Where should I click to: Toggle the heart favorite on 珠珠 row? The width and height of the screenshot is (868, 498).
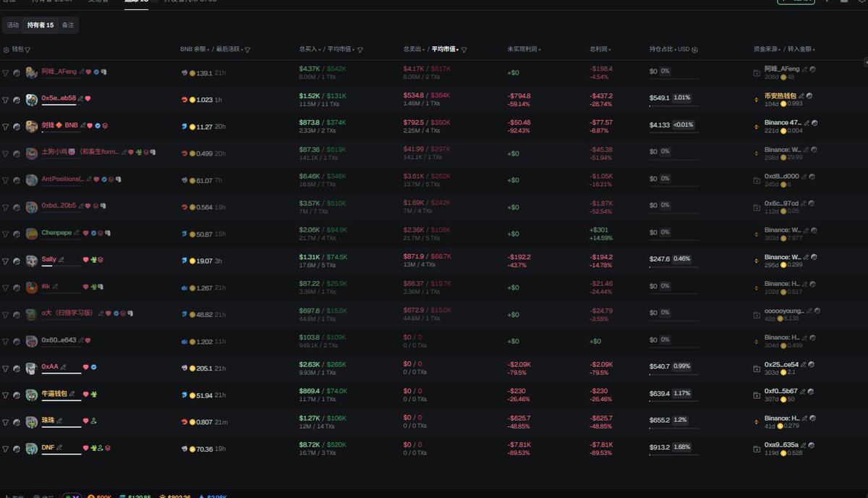click(86, 421)
